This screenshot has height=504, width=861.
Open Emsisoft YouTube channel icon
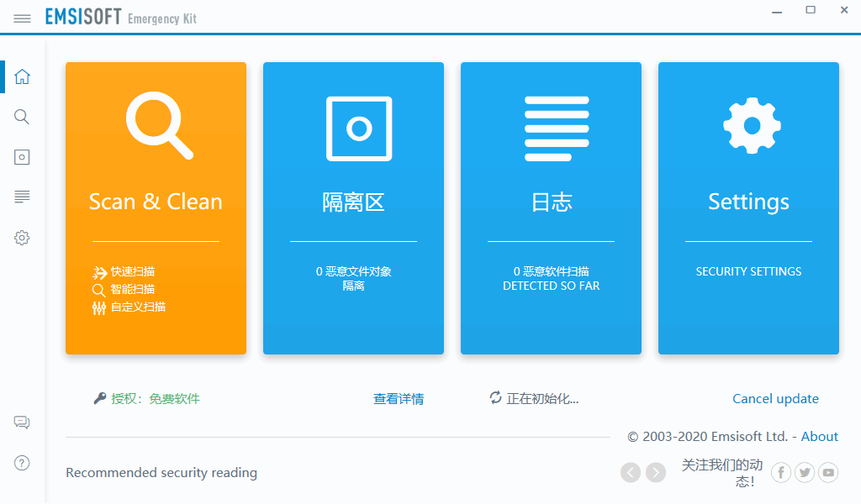coord(828,472)
